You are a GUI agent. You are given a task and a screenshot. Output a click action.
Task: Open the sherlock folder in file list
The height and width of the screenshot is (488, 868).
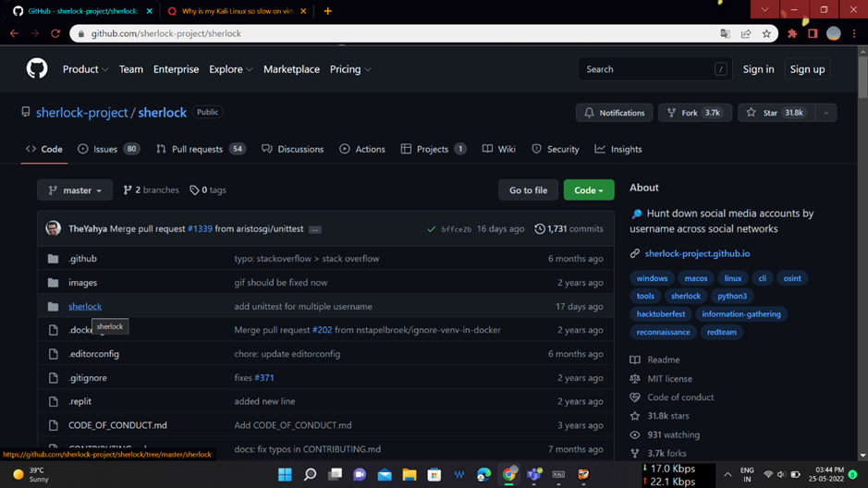85,307
